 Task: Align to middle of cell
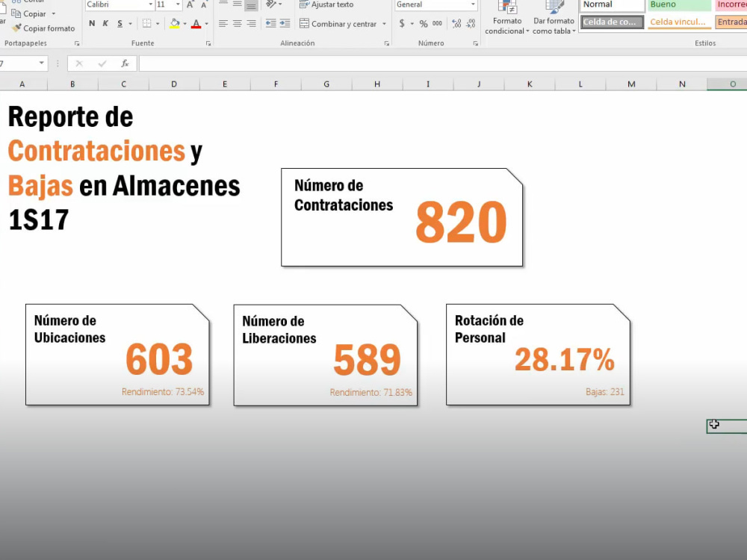pos(238,4)
